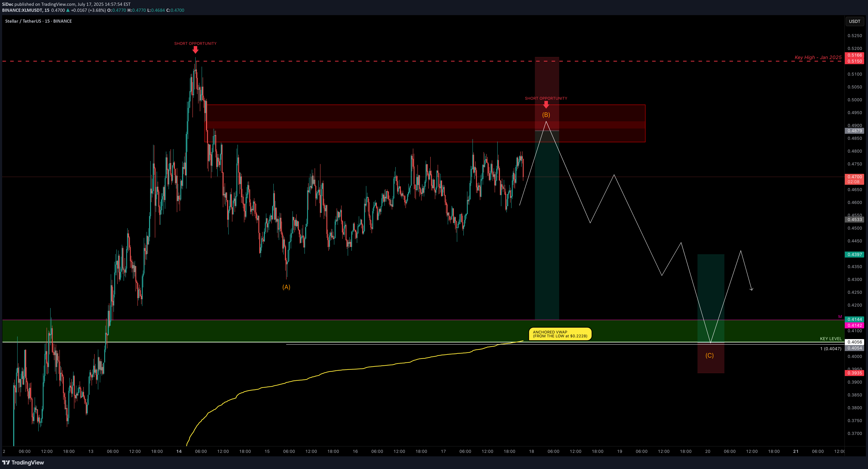The image size is (868, 469).
Task: Click the USDT currency button
Action: [x=854, y=21]
